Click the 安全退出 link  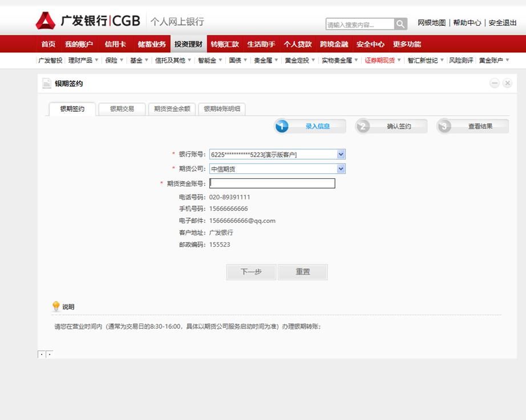[502, 23]
